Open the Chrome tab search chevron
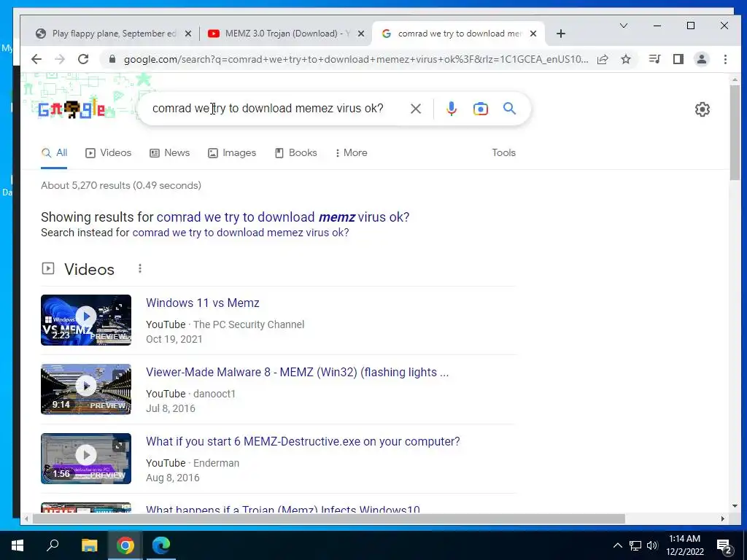 point(623,26)
